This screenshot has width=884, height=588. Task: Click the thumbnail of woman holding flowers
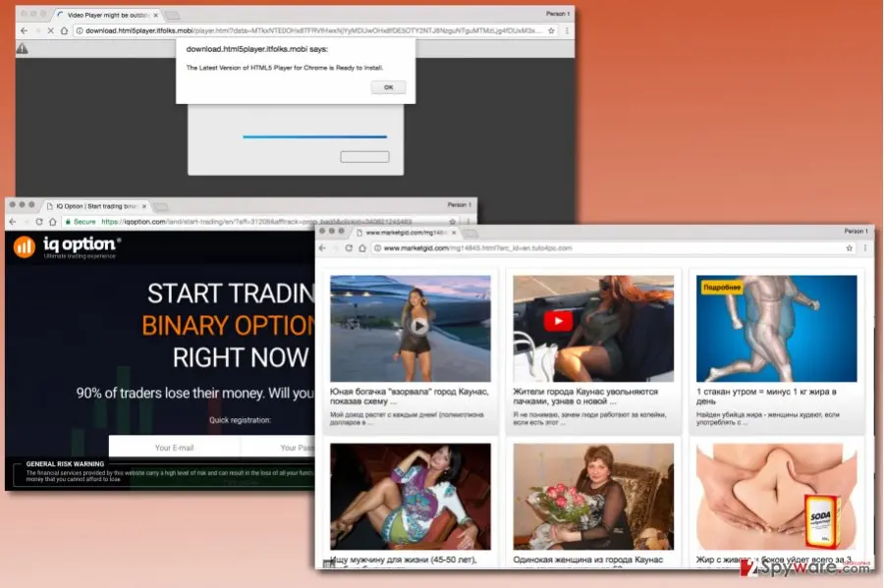point(593,496)
